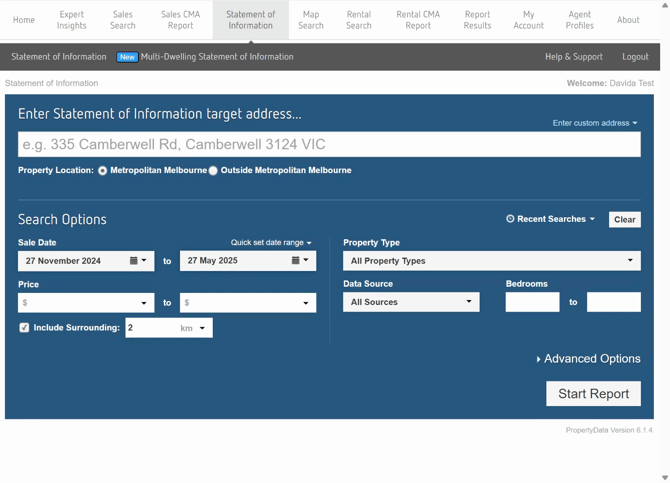Open the end date calendar icon
Viewport: 670px width, 483px height.
296,261
